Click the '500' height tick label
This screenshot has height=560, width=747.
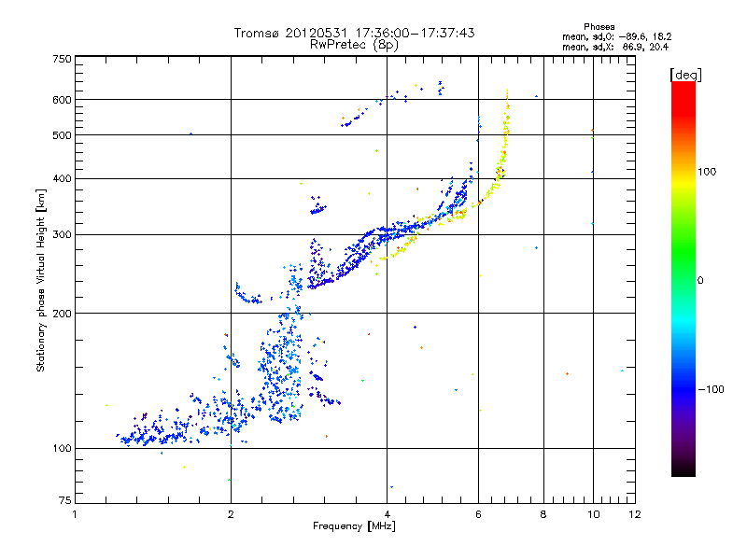click(63, 135)
